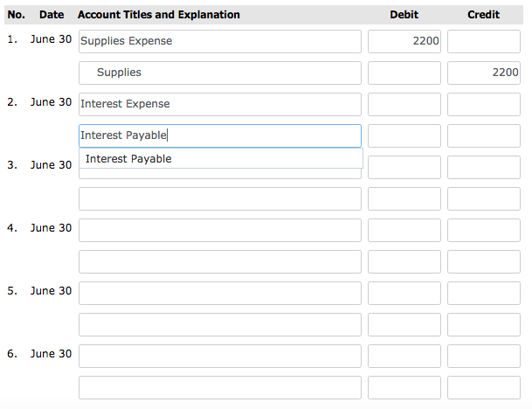This screenshot has width=532, height=409.
Task: Click the 'Supplies Expense' account title field
Action: (219, 41)
